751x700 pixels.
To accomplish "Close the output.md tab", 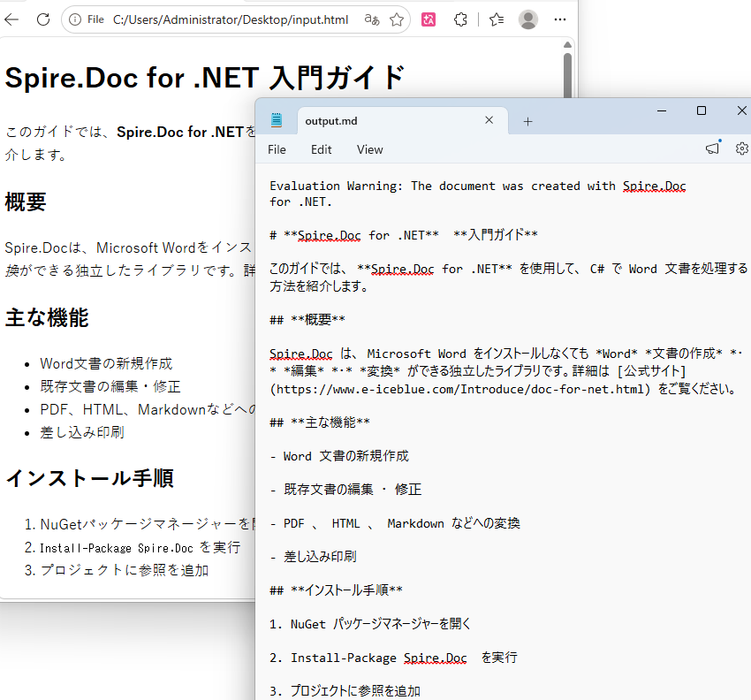I will coord(489,120).
